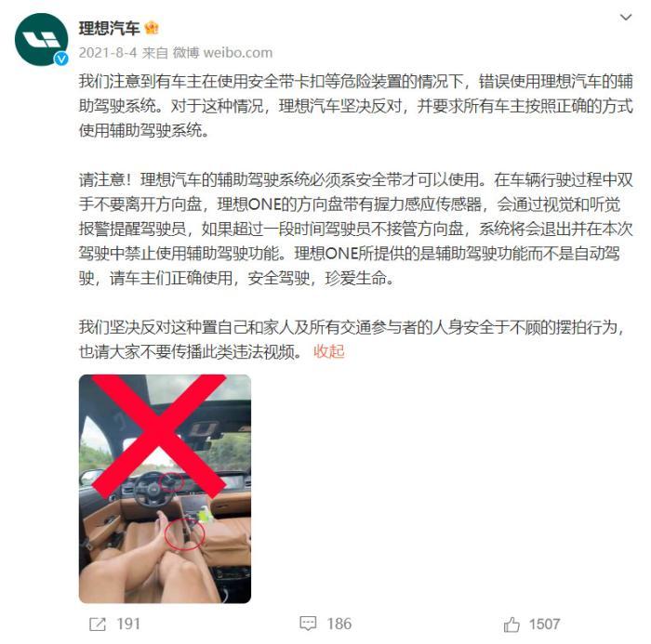This screenshot has width=651, height=644.
Task: Click the 来自 label before the source
Action: click(155, 53)
